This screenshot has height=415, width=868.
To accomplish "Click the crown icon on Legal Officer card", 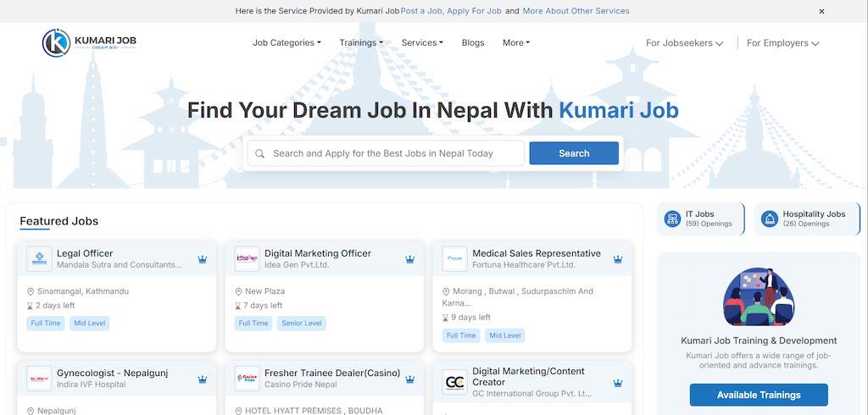I will 203,259.
